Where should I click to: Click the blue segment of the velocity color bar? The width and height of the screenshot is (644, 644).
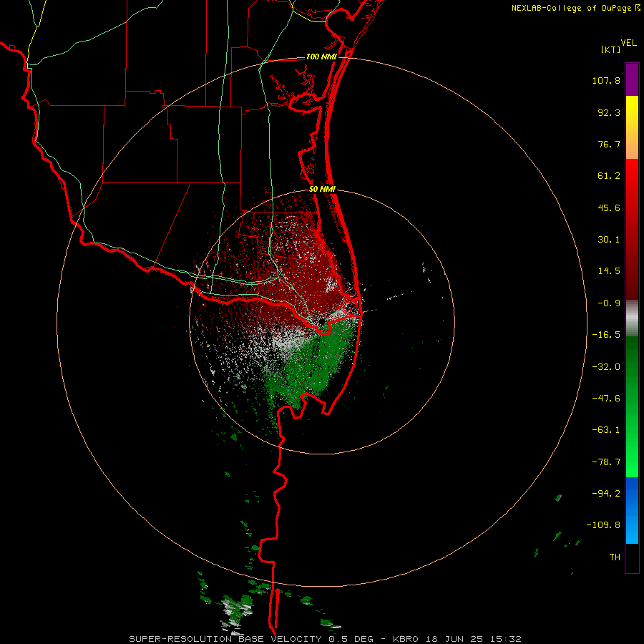click(632, 510)
